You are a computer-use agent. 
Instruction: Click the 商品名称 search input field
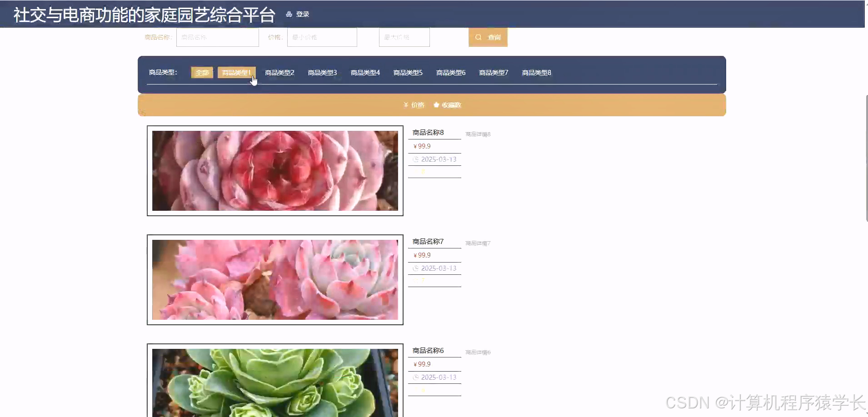218,37
